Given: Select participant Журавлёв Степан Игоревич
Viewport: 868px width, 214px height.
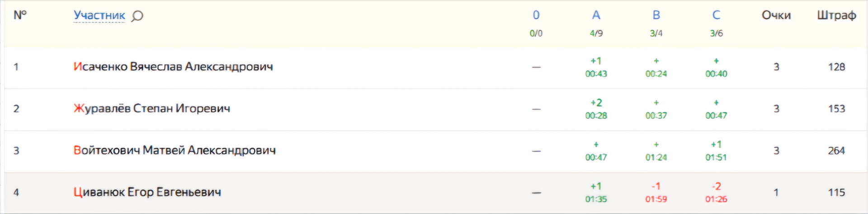Looking at the screenshot, I should pyautogui.click(x=152, y=109).
